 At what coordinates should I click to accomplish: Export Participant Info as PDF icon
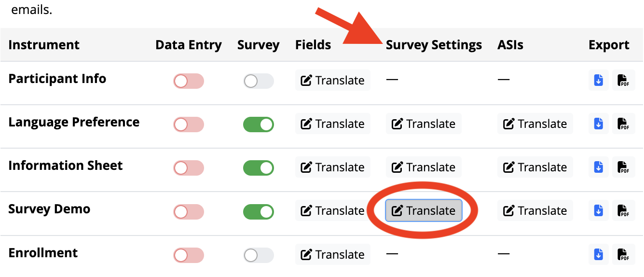click(x=624, y=80)
